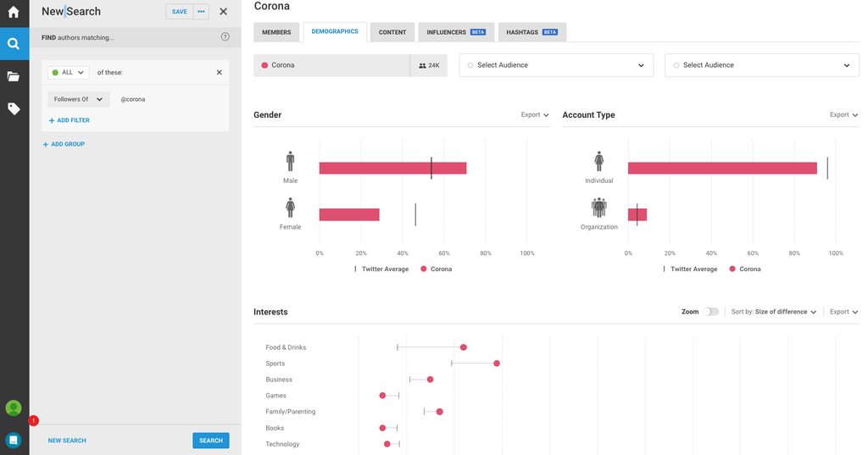This screenshot has width=868, height=455.
Task: Open the three-dots more options button
Action: click(x=202, y=12)
